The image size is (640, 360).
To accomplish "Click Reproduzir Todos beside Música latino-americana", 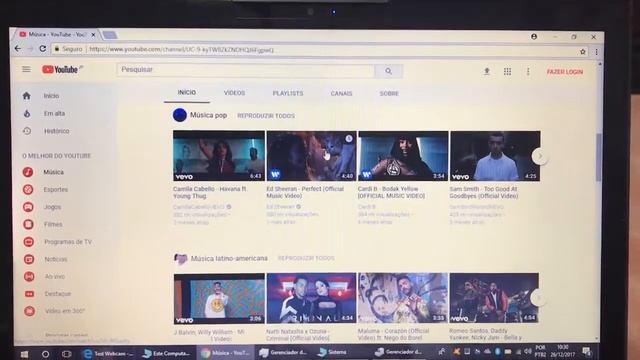I will pos(306,258).
